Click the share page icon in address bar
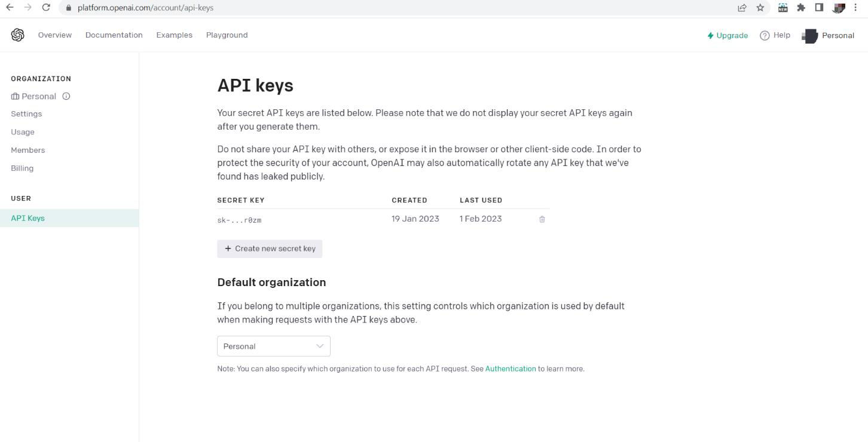 [x=742, y=8]
